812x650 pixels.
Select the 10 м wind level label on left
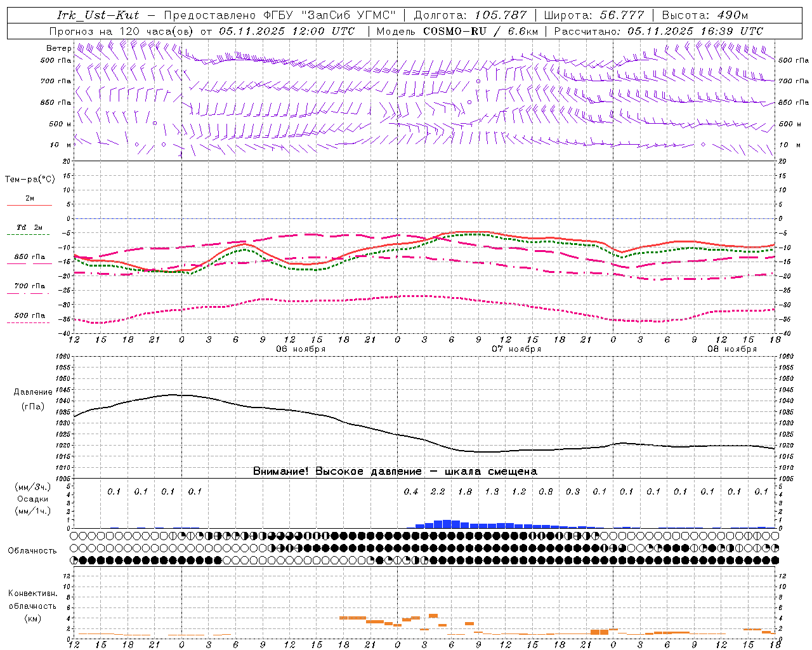click(61, 145)
